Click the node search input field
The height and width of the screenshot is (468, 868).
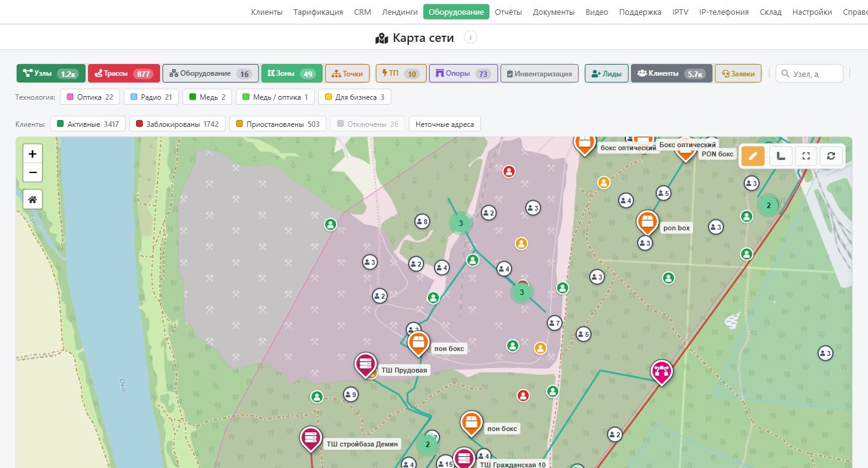[810, 73]
